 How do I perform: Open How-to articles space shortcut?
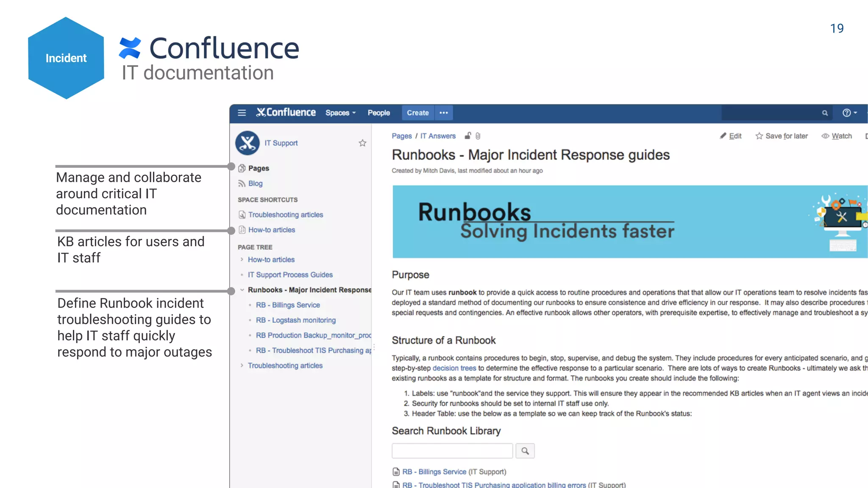(x=272, y=230)
